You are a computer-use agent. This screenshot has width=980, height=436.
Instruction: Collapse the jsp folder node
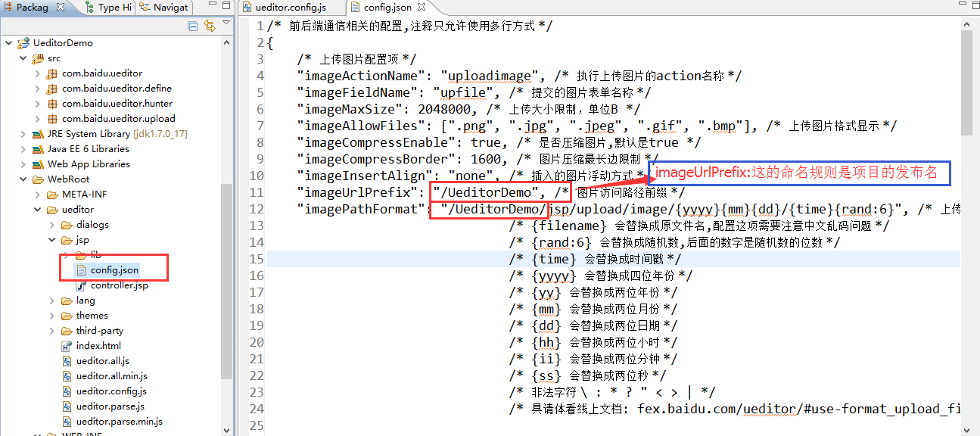(50, 240)
